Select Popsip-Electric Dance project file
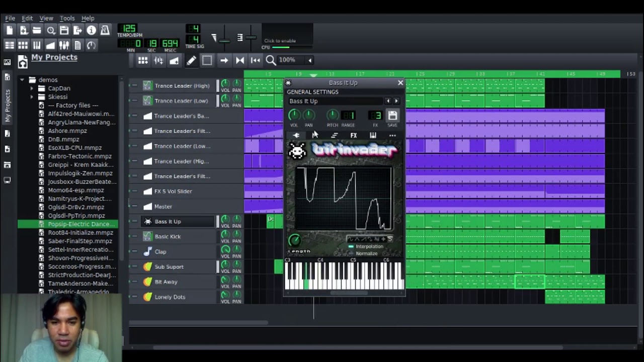Image resolution: width=644 pixels, height=362 pixels. pyautogui.click(x=67, y=224)
